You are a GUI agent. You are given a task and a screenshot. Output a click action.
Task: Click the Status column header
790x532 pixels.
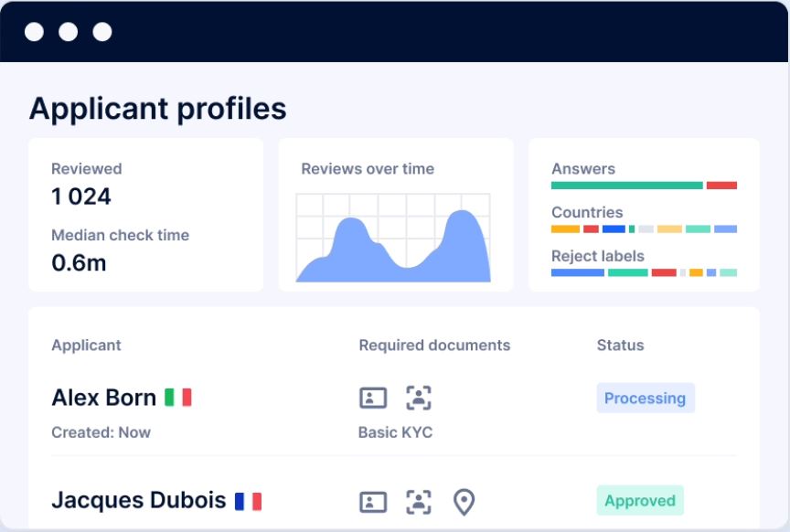click(x=620, y=346)
